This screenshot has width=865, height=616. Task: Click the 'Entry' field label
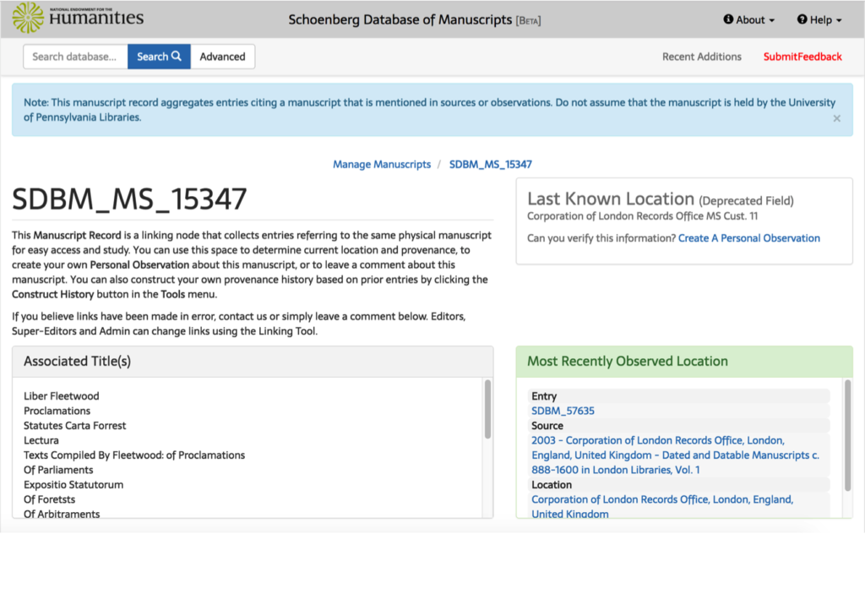(544, 396)
